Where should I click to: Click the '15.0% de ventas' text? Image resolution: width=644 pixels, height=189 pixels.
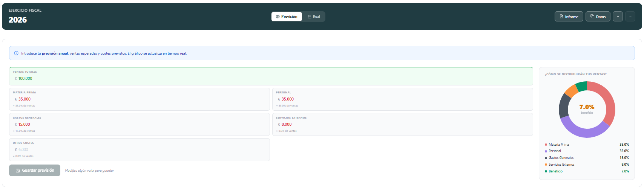[24, 131]
